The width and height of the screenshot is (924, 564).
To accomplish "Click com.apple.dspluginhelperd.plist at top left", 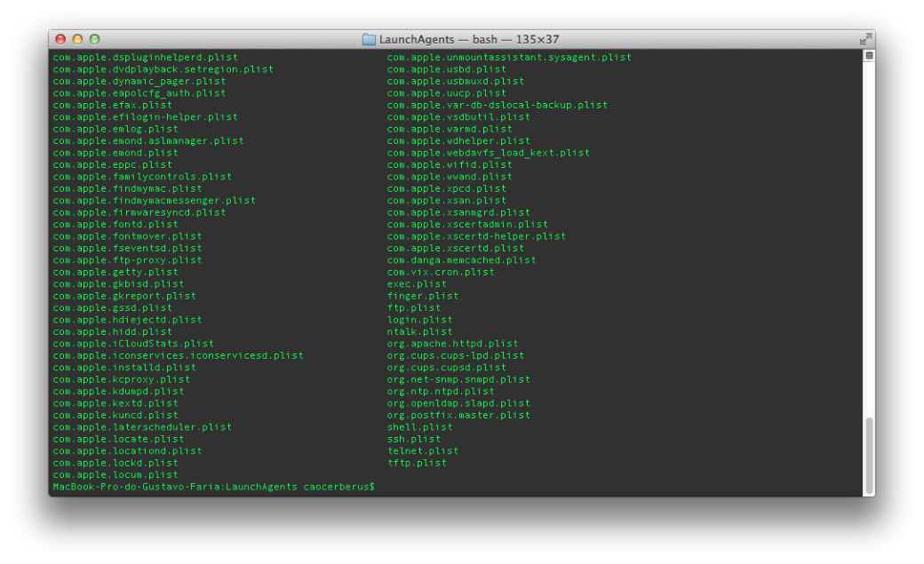I will [146, 57].
